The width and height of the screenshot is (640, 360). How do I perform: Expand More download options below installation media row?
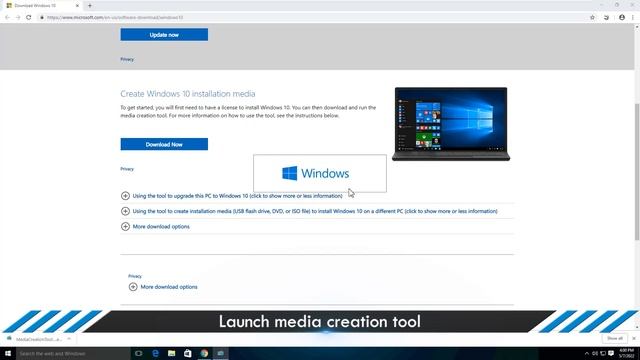pos(156,227)
